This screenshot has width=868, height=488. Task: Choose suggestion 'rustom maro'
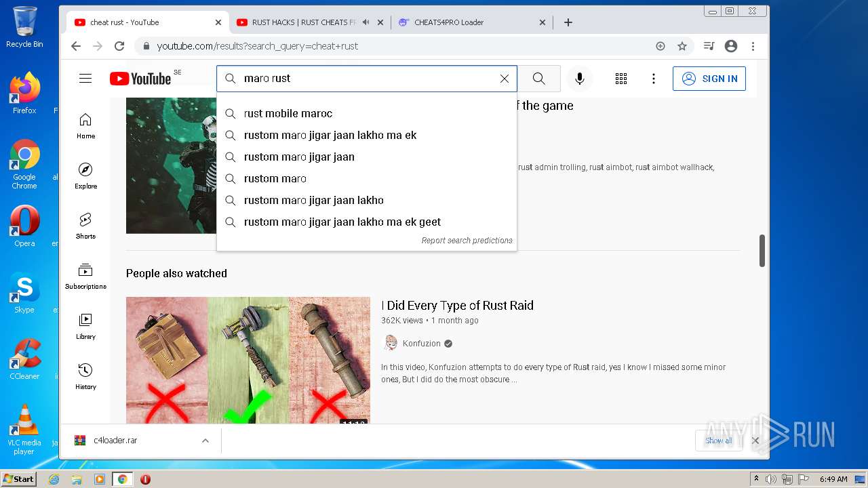[x=367, y=178]
